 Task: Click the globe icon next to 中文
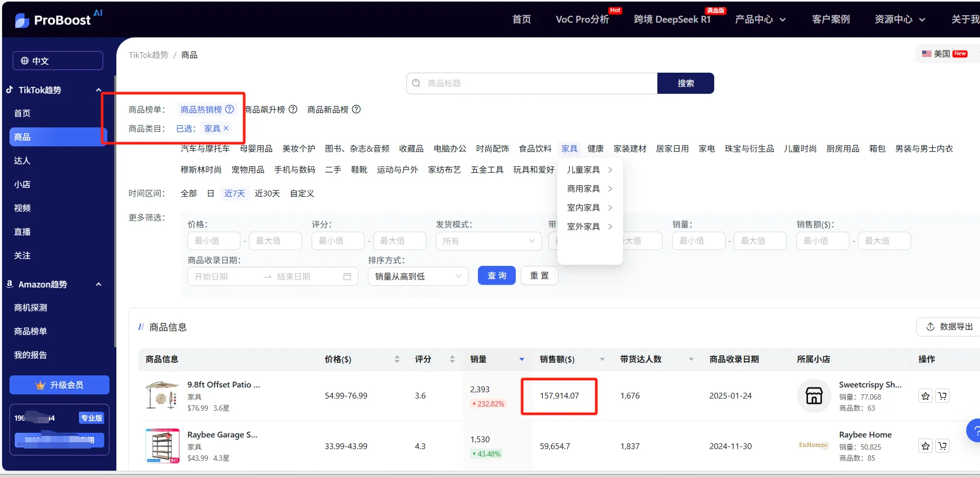pyautogui.click(x=24, y=60)
